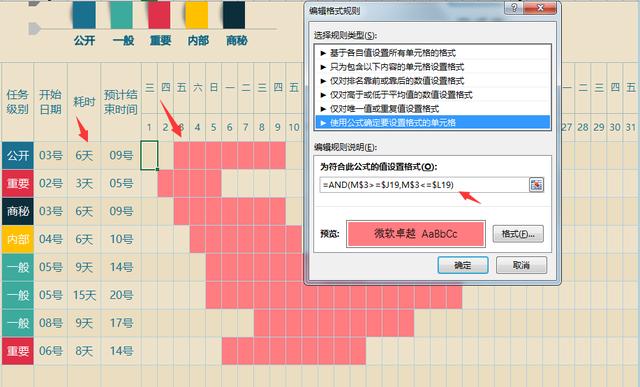Close the edit formatting rule dialog

(540, 8)
